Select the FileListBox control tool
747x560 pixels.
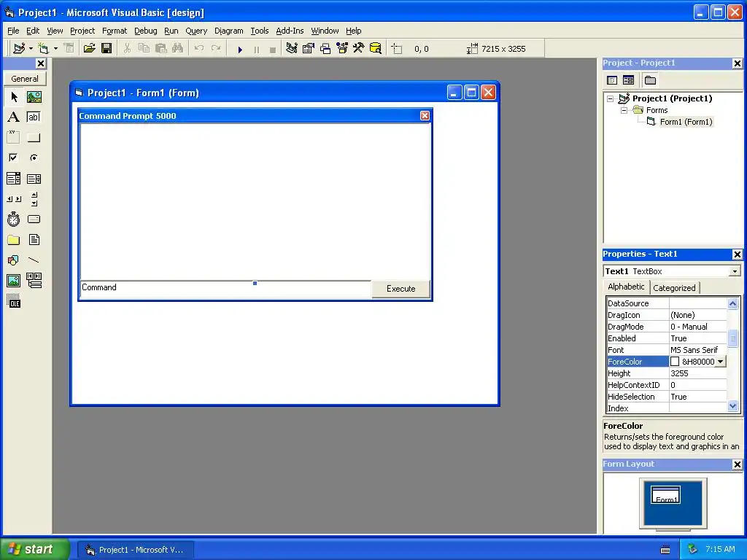pos(34,239)
